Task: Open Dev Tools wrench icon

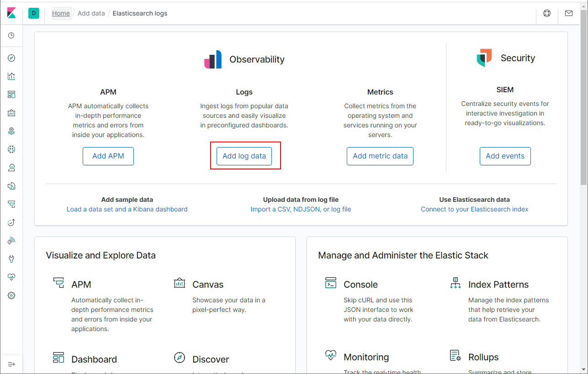Action: click(11, 259)
